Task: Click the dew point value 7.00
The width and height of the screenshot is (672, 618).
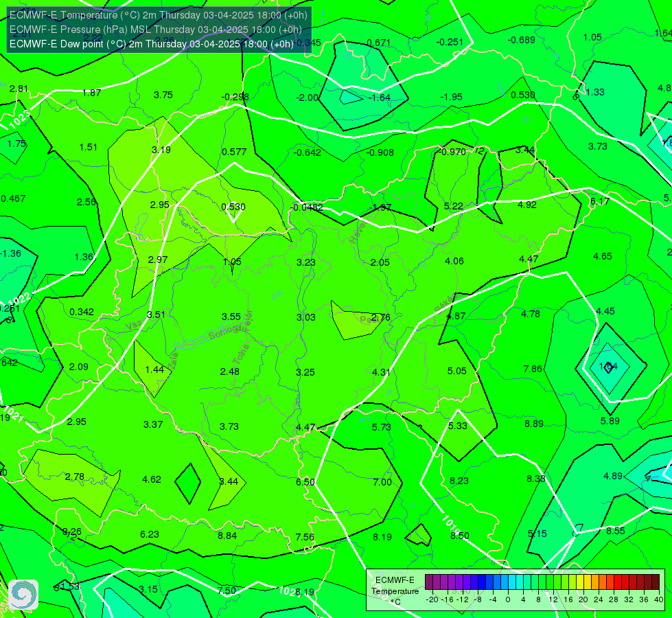Action: 382,482
